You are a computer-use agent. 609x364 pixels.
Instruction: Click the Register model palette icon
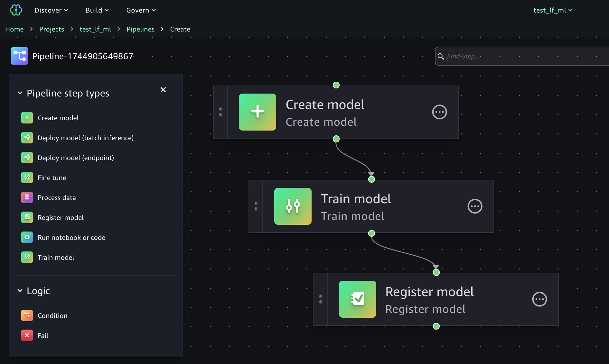point(27,217)
